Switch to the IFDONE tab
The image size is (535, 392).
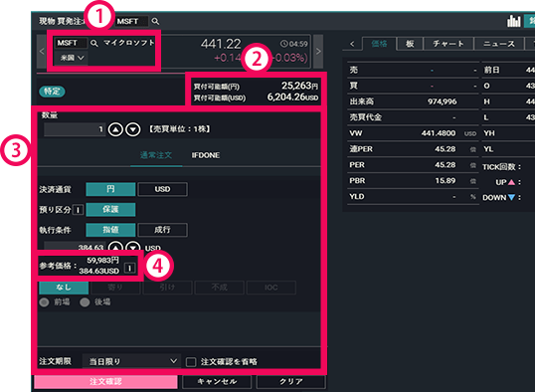pos(206,155)
